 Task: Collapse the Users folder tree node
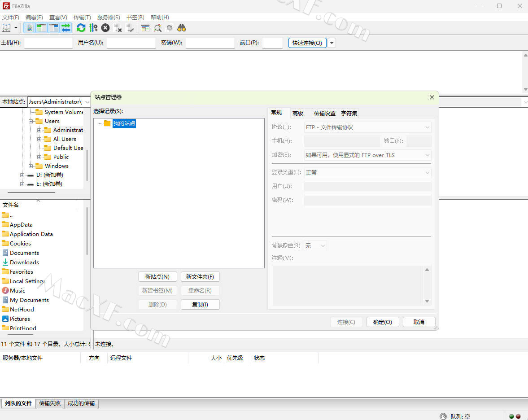(x=31, y=121)
